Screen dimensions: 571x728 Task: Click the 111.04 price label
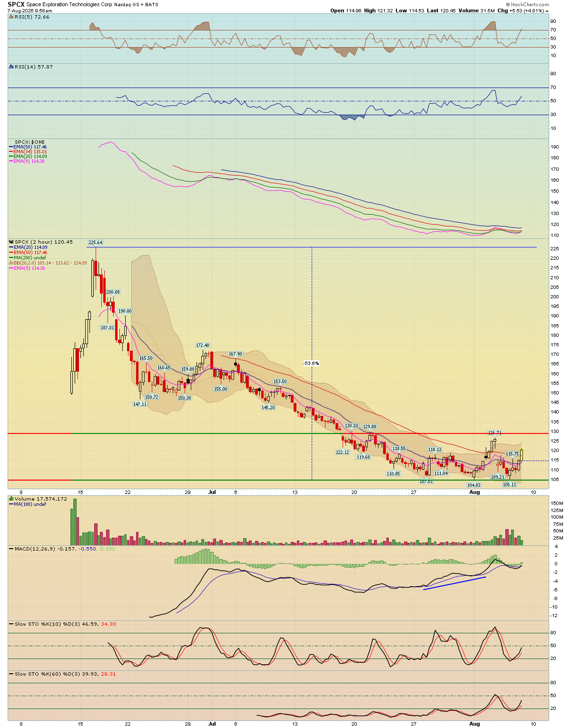pyautogui.click(x=442, y=473)
